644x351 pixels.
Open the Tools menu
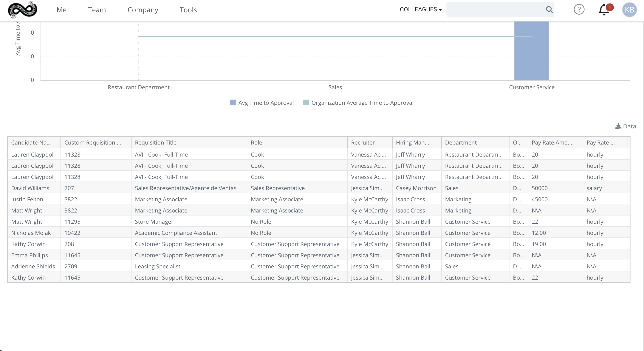(188, 10)
